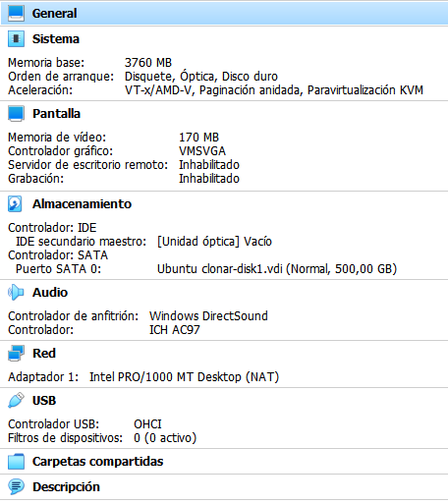The height and width of the screenshot is (504, 448).
Task: Click the Almacenamiento hard disk icon
Action: [15, 204]
